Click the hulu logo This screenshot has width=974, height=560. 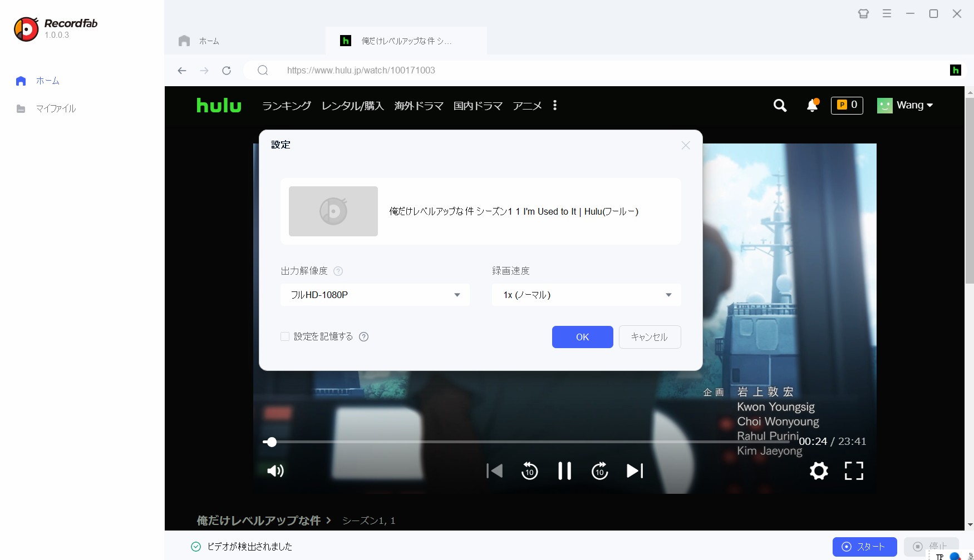point(219,105)
